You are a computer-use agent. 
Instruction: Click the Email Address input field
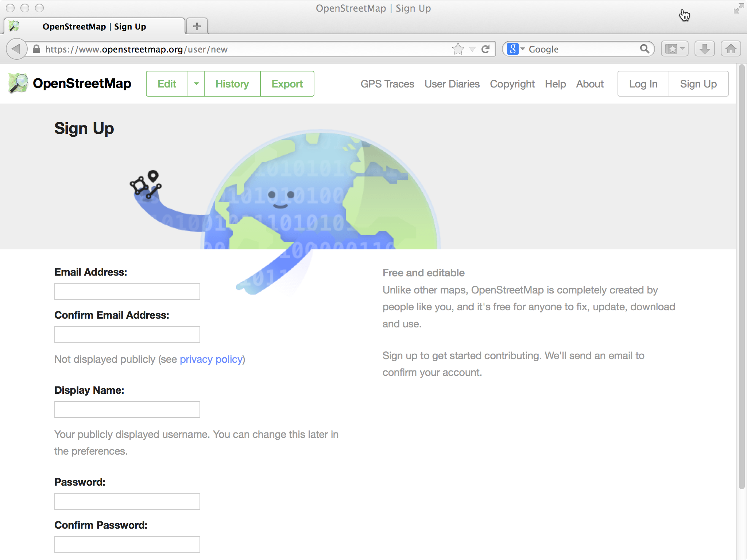coord(127,291)
